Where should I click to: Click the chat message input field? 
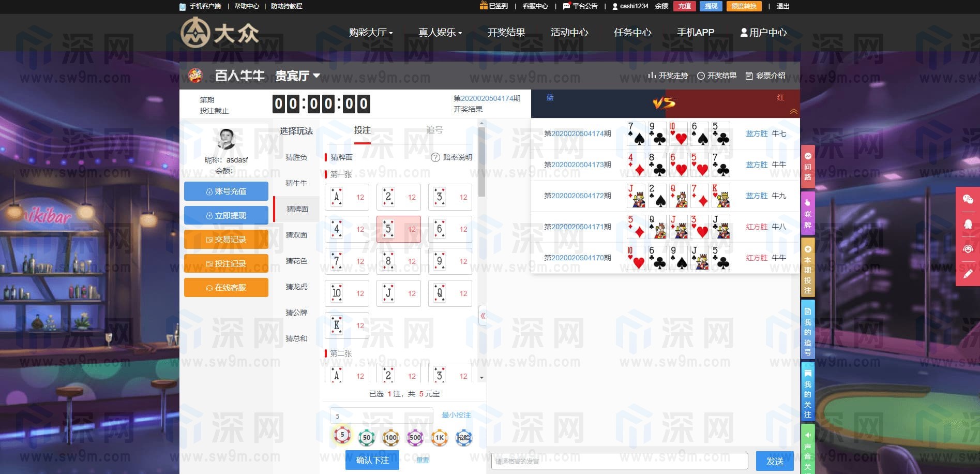[619, 461]
